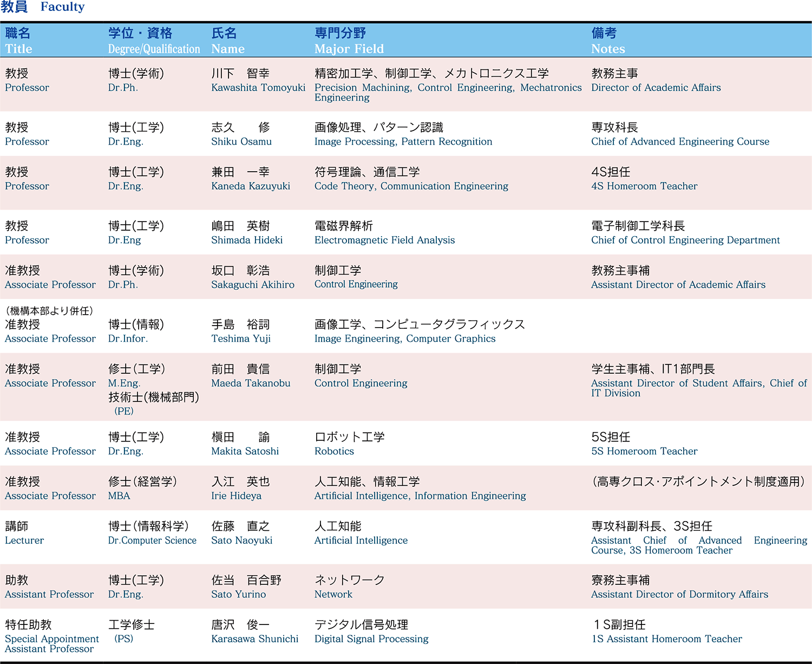Viewport: 812px width, 664px height.
Task: Click 'Code Theory, Communication Engineering' field
Action: coord(411,186)
